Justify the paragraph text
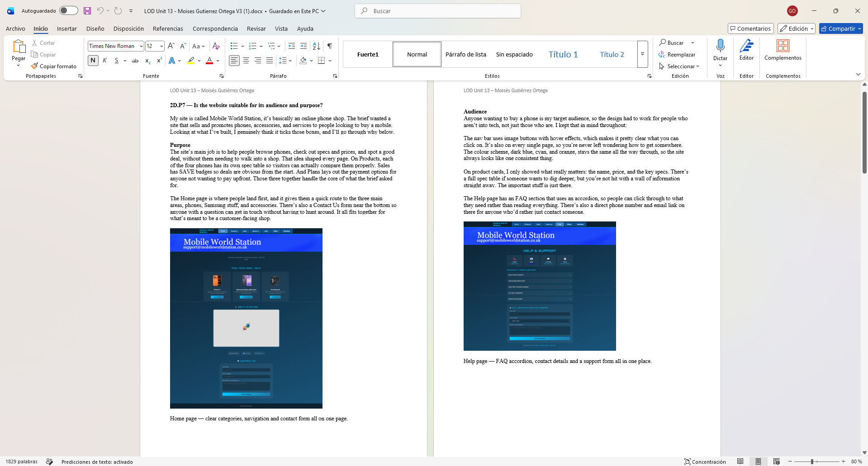868x466 pixels. (270, 61)
